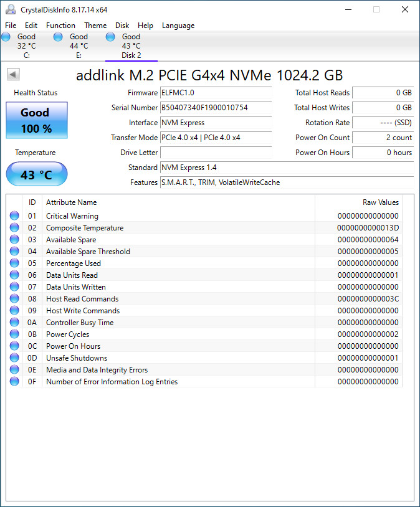Screen dimensions: 420x507
Task: Click status orb for Controller Busy Time
Action: click(14, 322)
